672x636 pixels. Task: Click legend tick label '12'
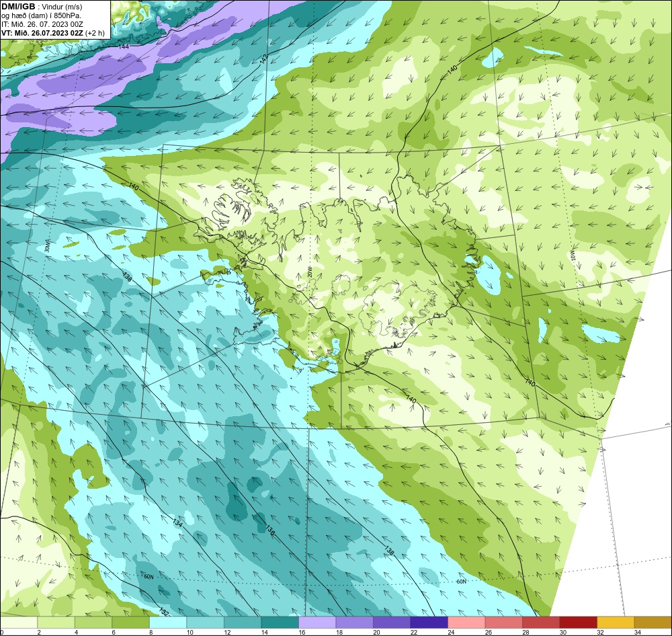point(227,632)
